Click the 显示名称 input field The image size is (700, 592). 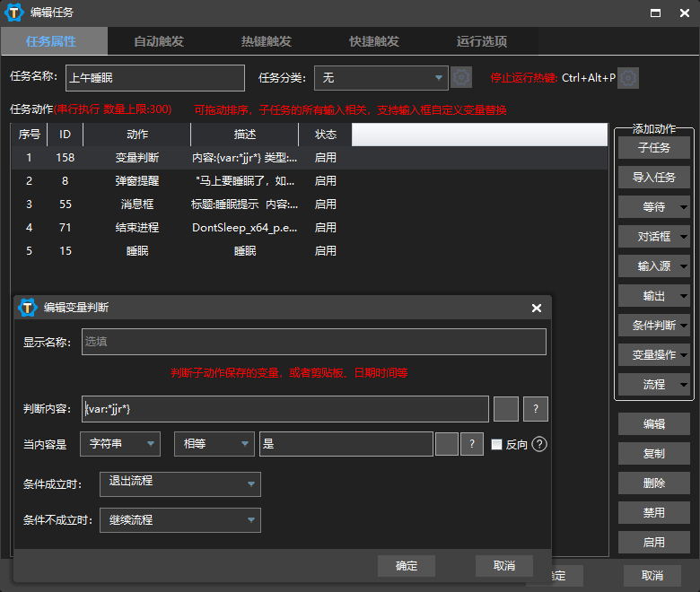click(x=313, y=342)
